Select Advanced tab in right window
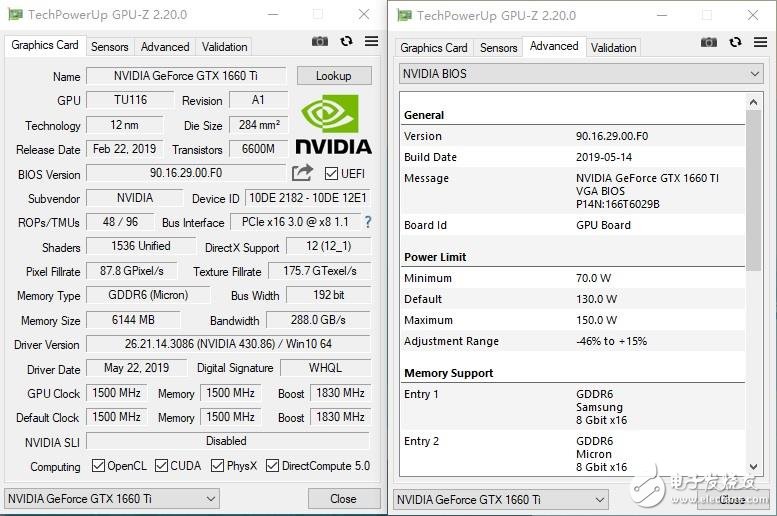Image resolution: width=777 pixels, height=516 pixels. (x=554, y=46)
